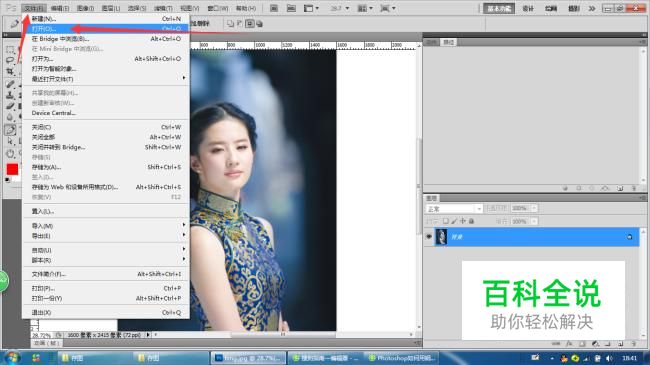
Task: Fill path with foreground color icon
Action: 565,188
